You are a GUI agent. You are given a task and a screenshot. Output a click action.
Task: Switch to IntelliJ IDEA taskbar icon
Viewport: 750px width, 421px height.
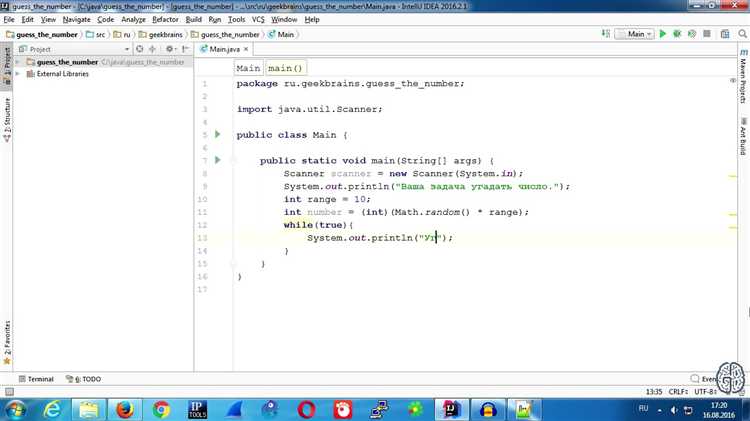452,410
